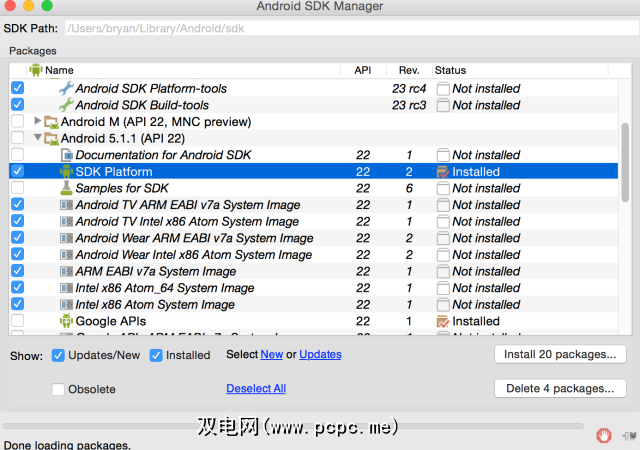Sort packages by the API column header
640x450 pixels.
pyautogui.click(x=362, y=70)
